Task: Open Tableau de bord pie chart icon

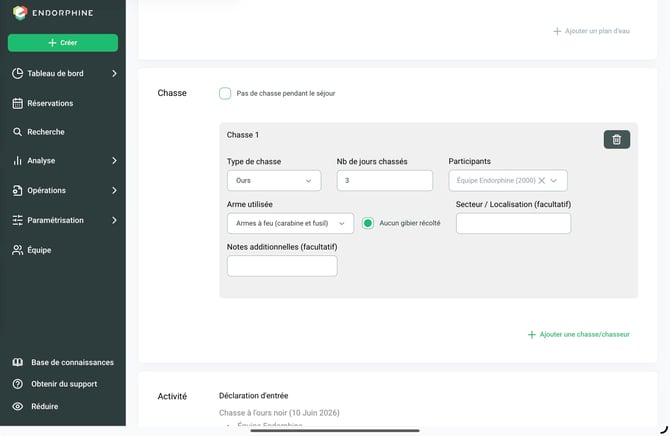Action: [x=18, y=74]
